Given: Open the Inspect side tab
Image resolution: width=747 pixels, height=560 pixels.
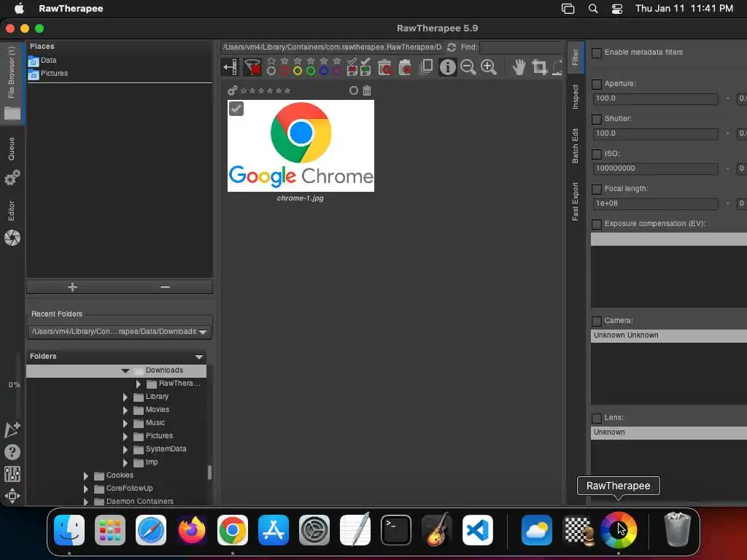Looking at the screenshot, I should pos(576,97).
